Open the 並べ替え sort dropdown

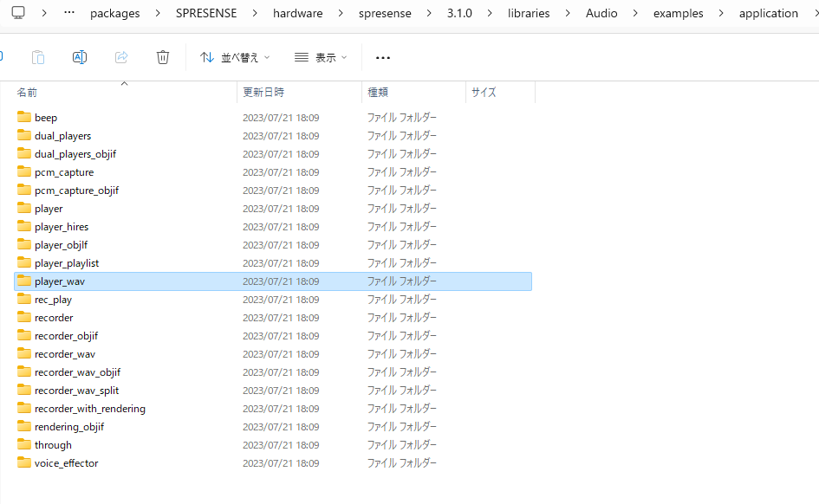235,57
